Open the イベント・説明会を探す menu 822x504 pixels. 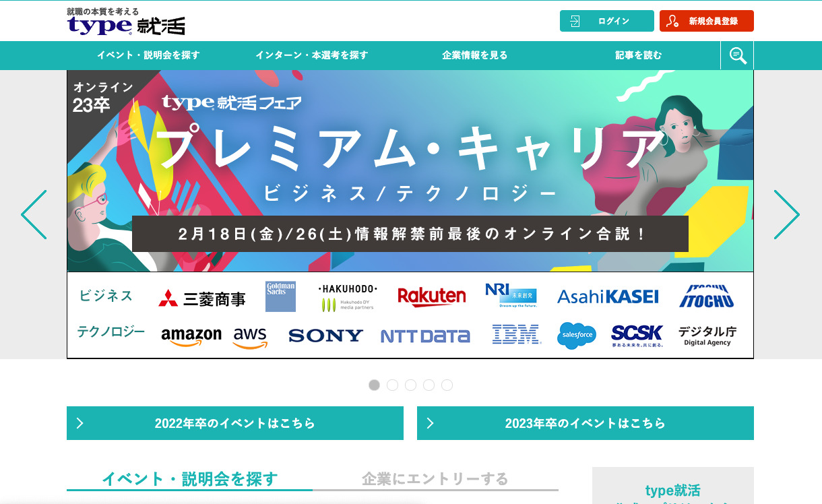coord(148,55)
